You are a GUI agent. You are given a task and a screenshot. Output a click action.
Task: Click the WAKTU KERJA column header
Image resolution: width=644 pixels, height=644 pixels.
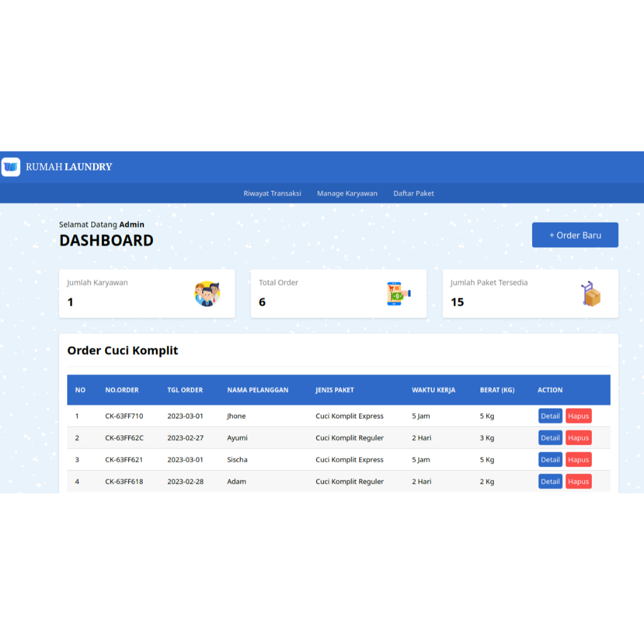click(433, 390)
